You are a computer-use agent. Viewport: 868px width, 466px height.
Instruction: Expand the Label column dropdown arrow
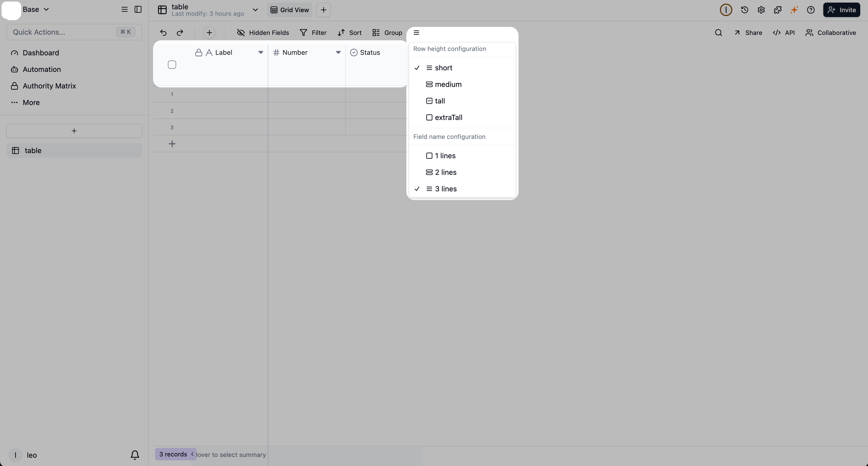point(261,52)
